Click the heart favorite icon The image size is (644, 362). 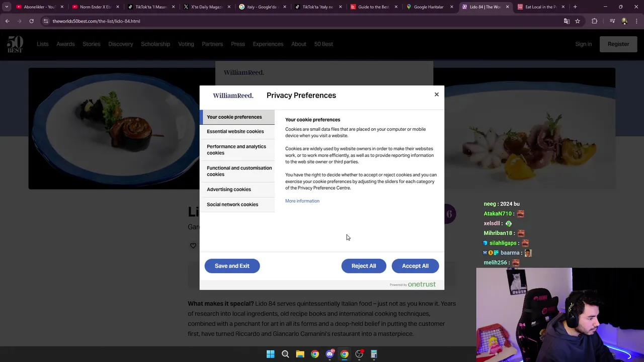(193, 246)
